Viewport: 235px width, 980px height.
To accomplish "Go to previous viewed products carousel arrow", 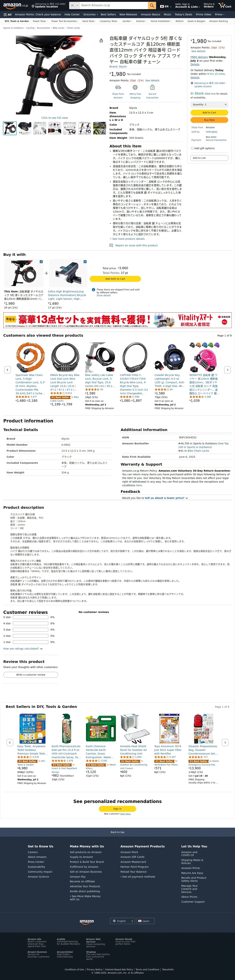I will (x=7, y=369).
